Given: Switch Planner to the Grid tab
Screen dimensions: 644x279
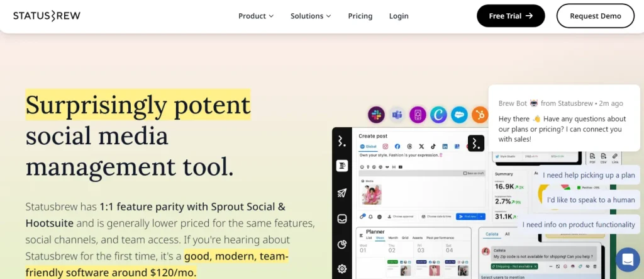Looking at the screenshot, I should [406, 238].
